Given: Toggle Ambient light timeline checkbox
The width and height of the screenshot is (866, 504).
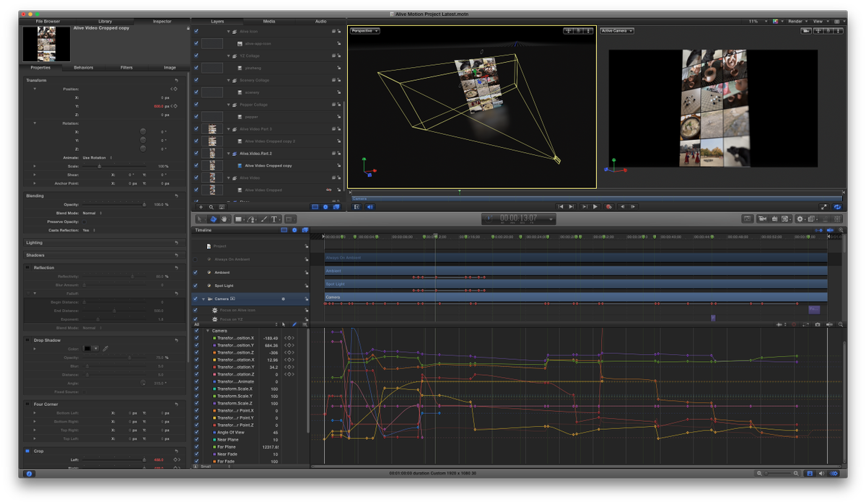Looking at the screenshot, I should coord(196,273).
